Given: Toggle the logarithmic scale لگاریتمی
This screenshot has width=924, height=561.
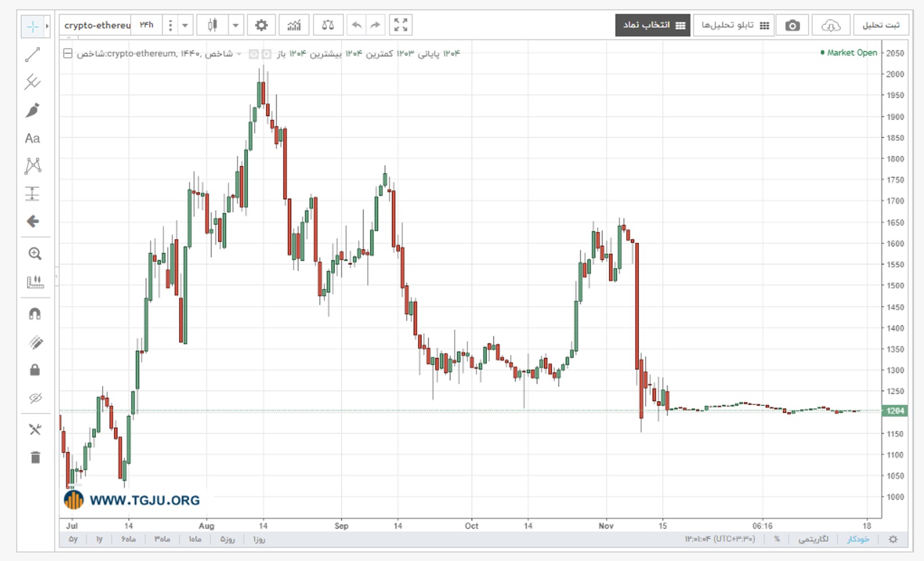Looking at the screenshot, I should pyautogui.click(x=813, y=539).
